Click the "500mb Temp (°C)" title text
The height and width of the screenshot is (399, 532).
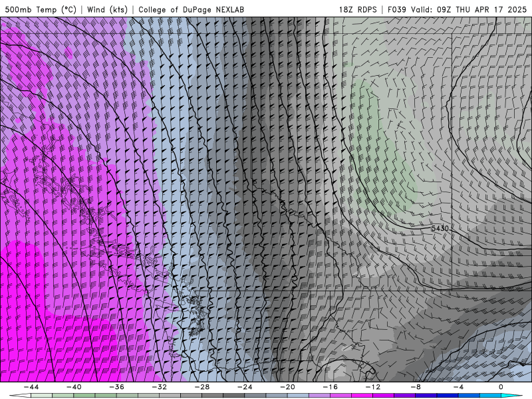(41, 9)
